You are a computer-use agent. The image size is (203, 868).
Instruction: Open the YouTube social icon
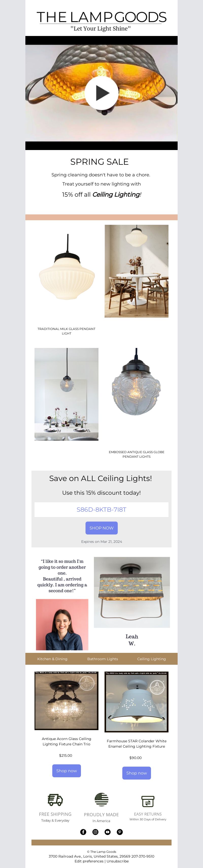108,832
